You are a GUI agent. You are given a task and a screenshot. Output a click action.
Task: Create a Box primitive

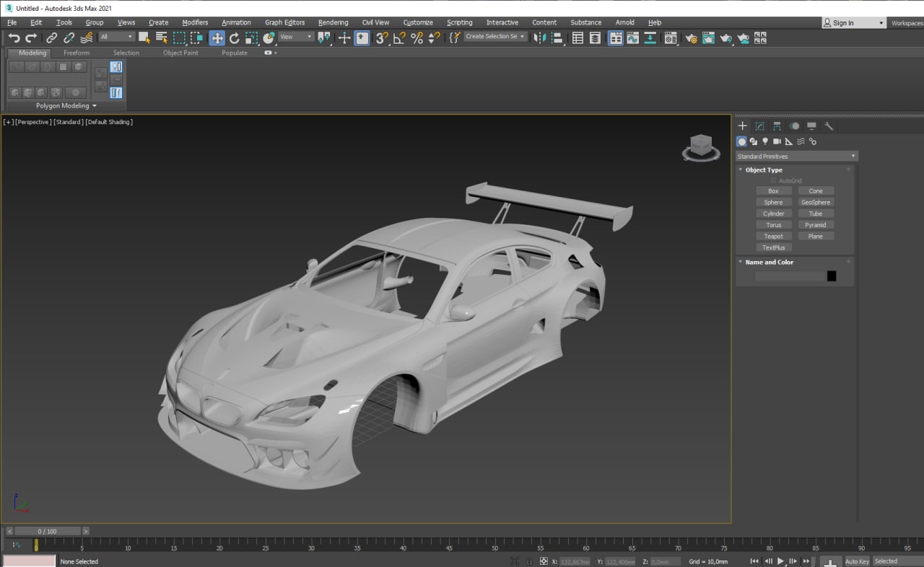(x=773, y=191)
